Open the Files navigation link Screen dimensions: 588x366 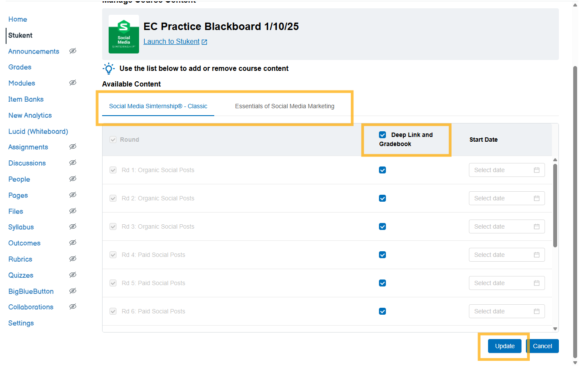pos(16,211)
